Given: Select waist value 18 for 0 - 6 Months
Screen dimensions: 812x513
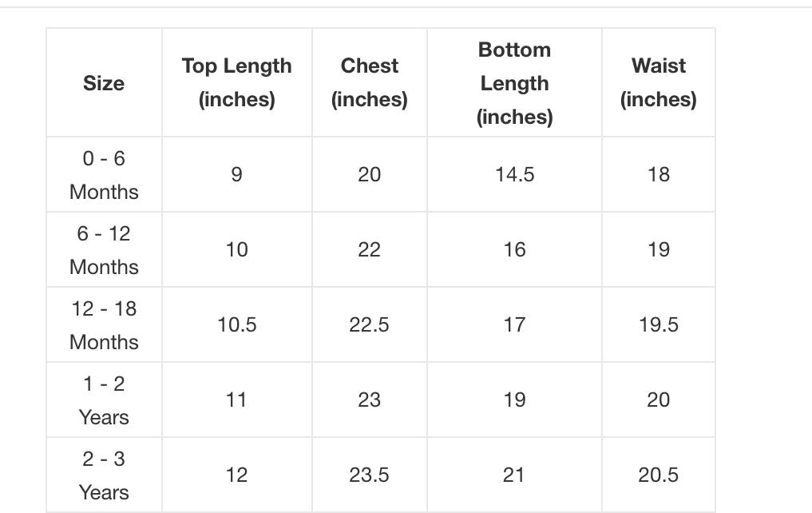Looking at the screenshot, I should 659,175.
